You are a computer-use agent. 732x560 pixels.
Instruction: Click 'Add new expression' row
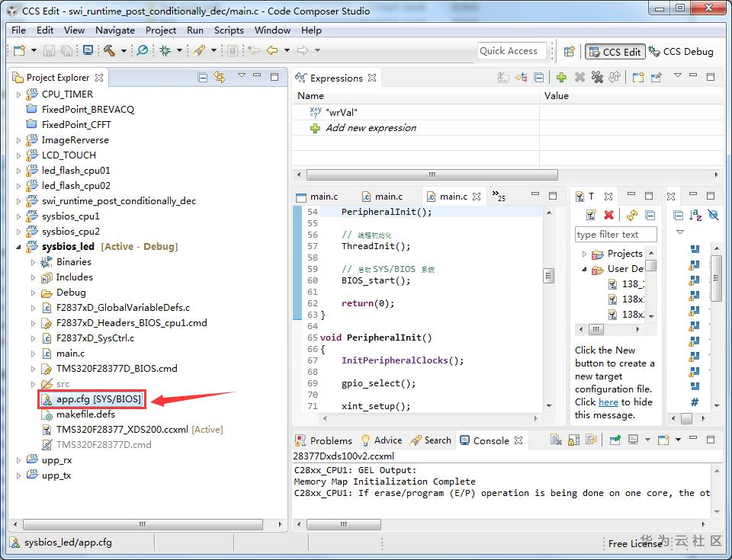371,128
